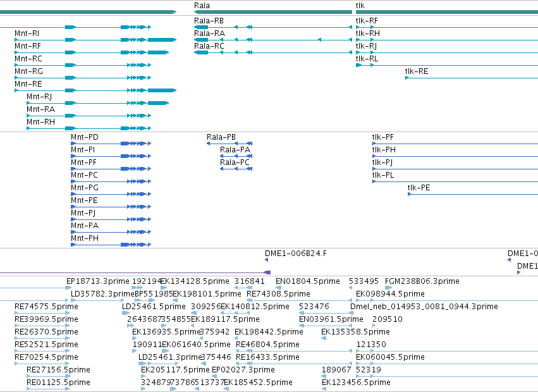Pick the Mnt-RC transcript label

click(28, 59)
